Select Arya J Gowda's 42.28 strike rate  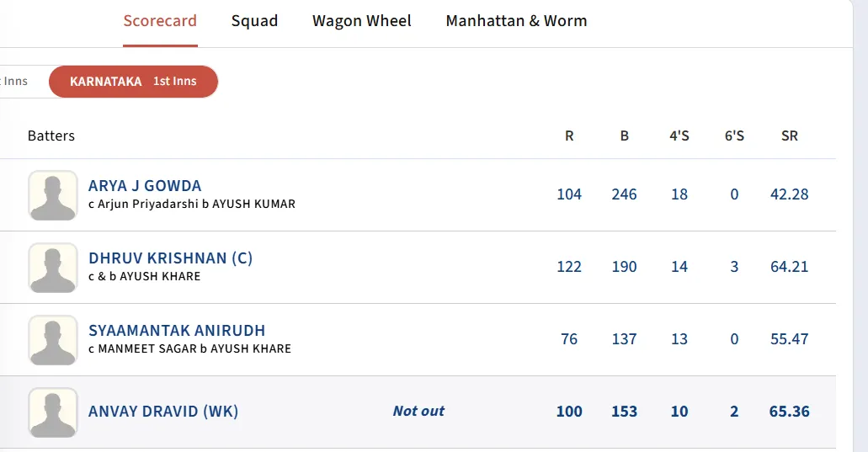(790, 194)
